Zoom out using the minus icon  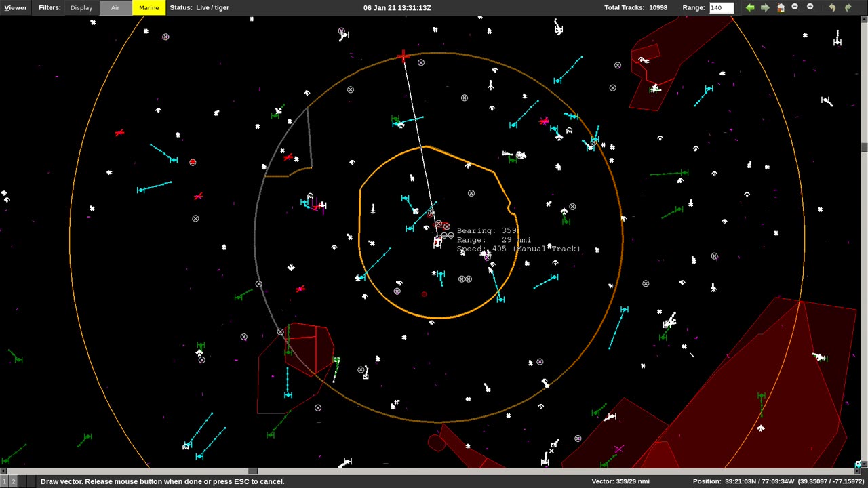(x=795, y=7)
